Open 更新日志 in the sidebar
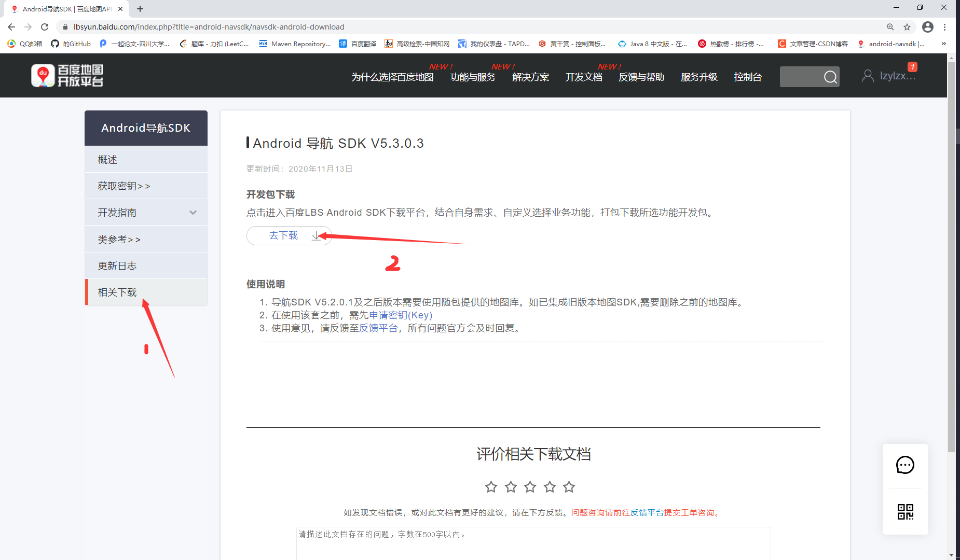Viewport: 960px width, 560px height. click(x=146, y=265)
